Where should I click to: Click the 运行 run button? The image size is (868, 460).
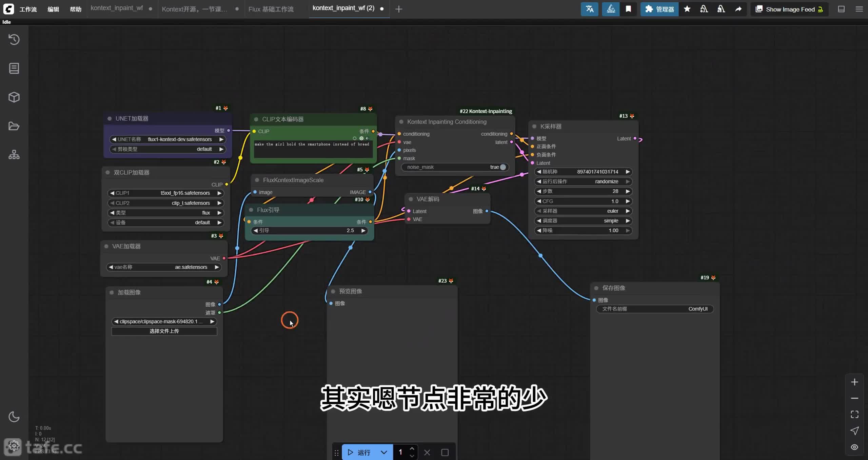click(x=359, y=452)
